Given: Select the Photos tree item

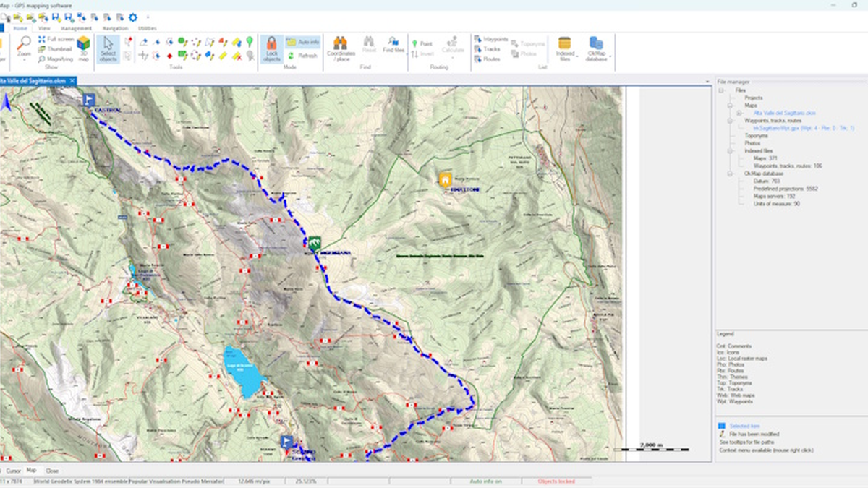Looking at the screenshot, I should coord(752,143).
